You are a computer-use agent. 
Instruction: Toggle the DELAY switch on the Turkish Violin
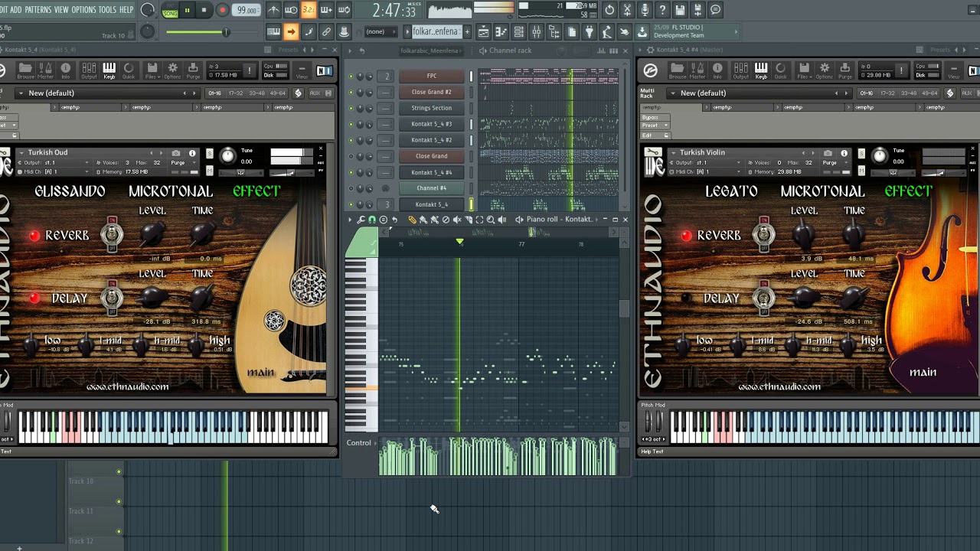coord(763,297)
